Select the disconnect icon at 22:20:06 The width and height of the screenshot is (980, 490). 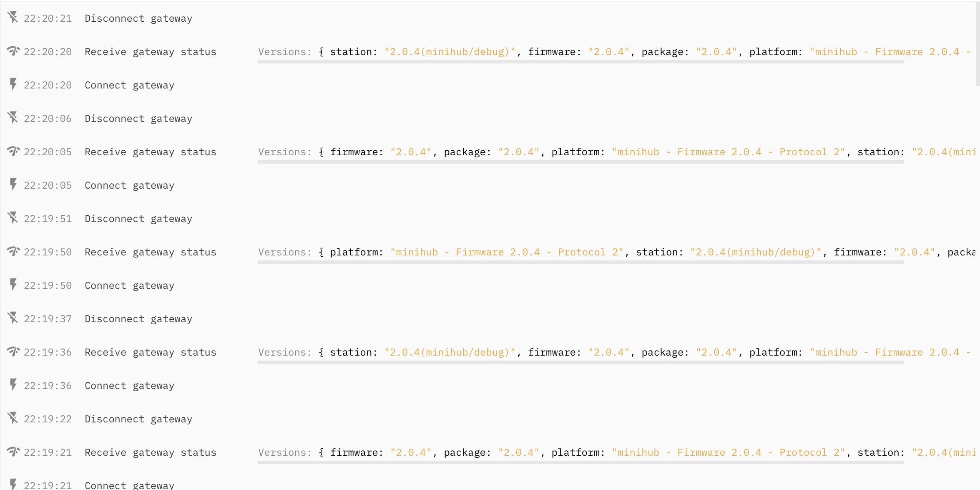[13, 118]
